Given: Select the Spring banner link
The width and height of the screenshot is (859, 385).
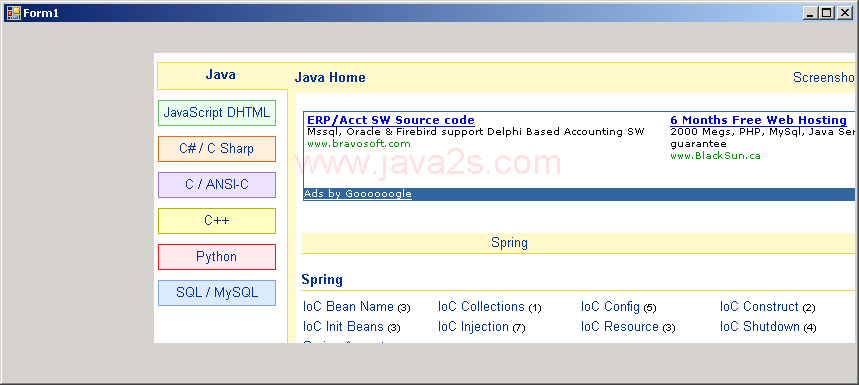Looking at the screenshot, I should click(x=509, y=243).
